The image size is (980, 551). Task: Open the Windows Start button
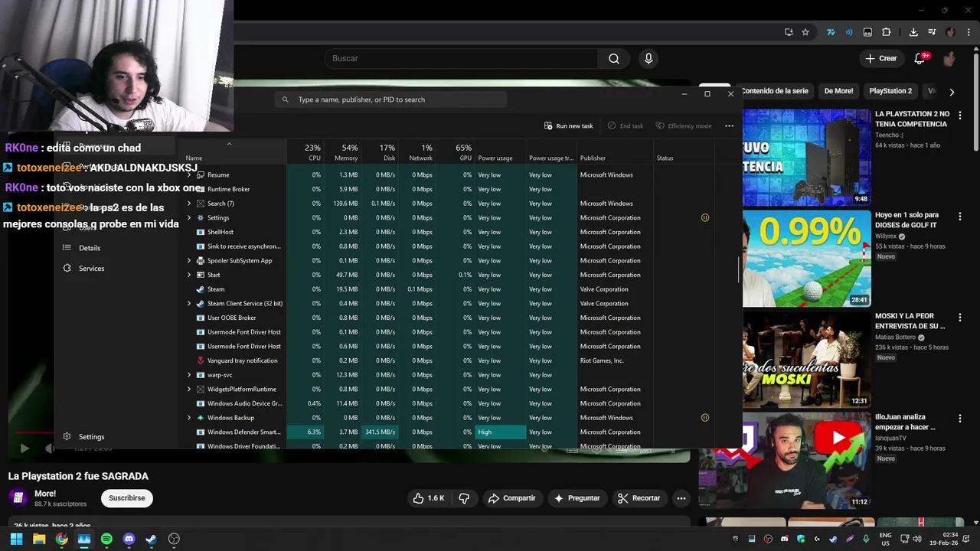17,539
